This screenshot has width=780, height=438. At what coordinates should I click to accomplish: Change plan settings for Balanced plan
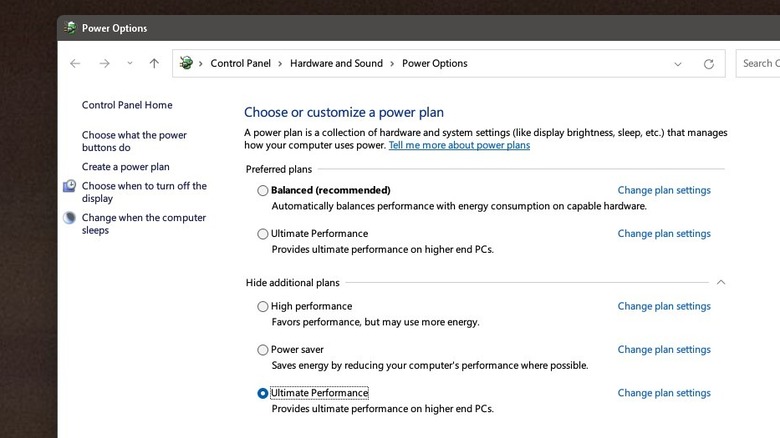pos(664,190)
